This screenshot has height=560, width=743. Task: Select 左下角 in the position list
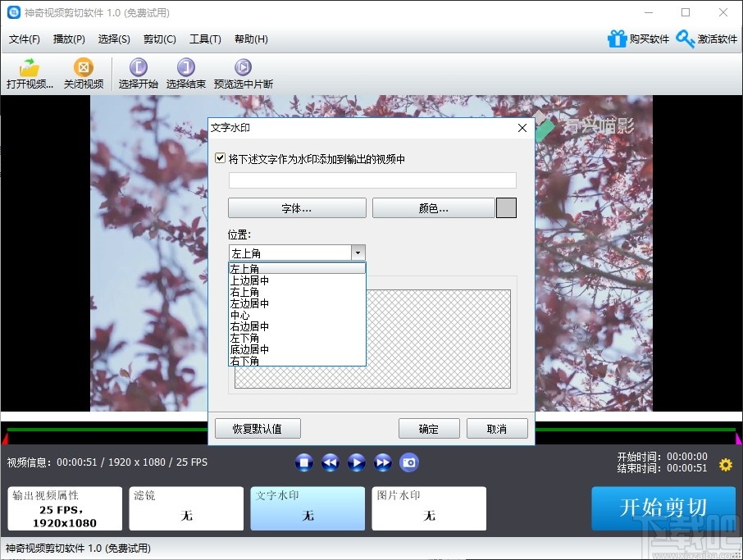coord(297,339)
